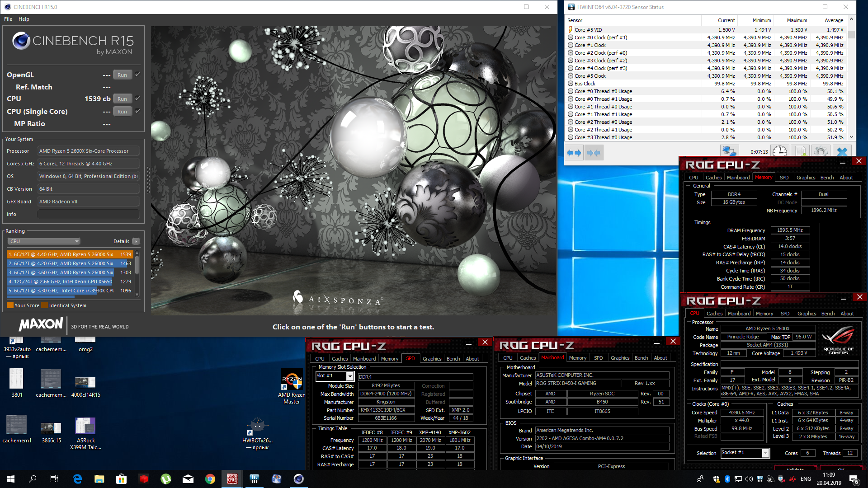868x488 pixels.
Task: Expand the Ranking CPU dropdown
Action: coord(44,241)
